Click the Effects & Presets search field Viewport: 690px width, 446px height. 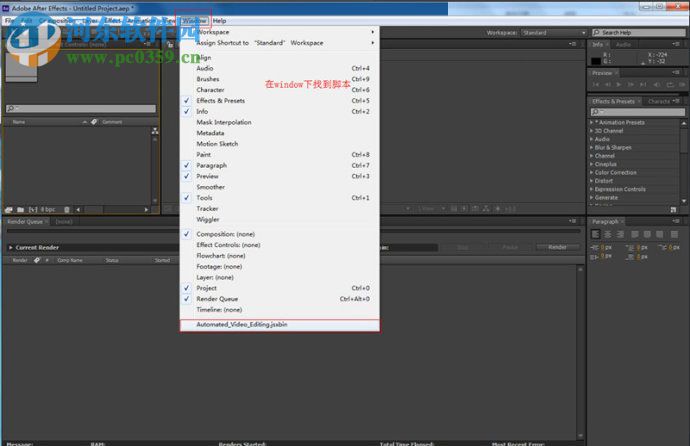tap(638, 112)
